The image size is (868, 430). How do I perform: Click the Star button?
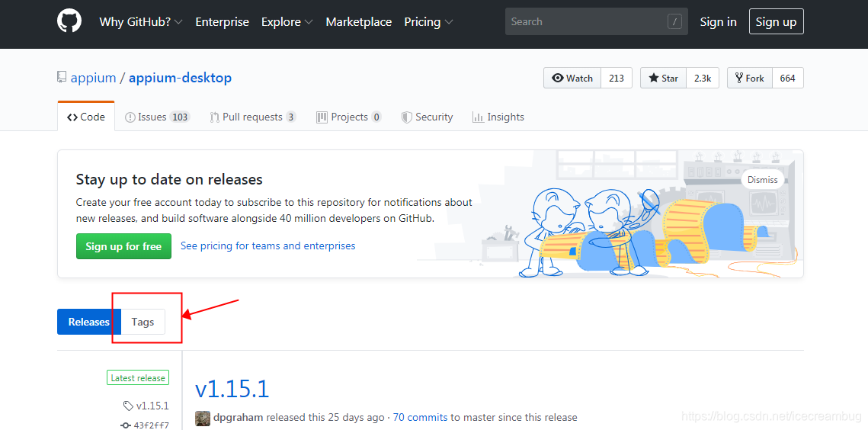(663, 78)
